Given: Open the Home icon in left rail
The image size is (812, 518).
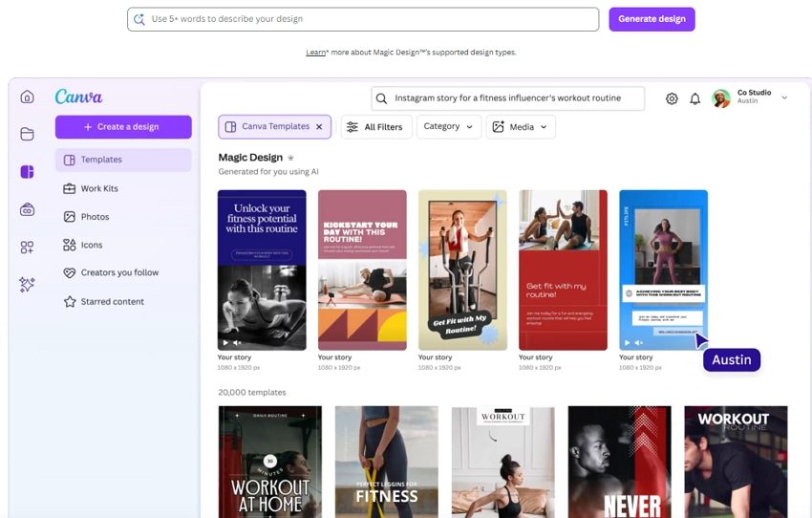Looking at the screenshot, I should tap(27, 97).
